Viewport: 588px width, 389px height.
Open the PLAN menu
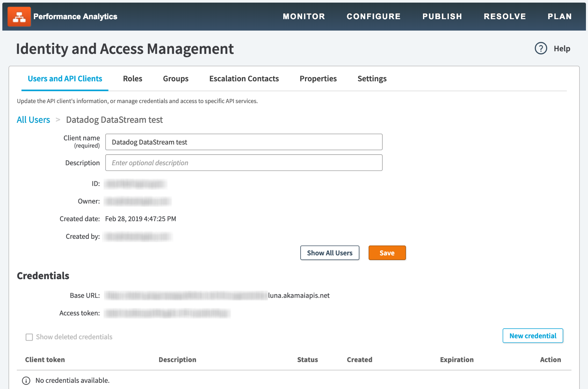[x=559, y=16]
